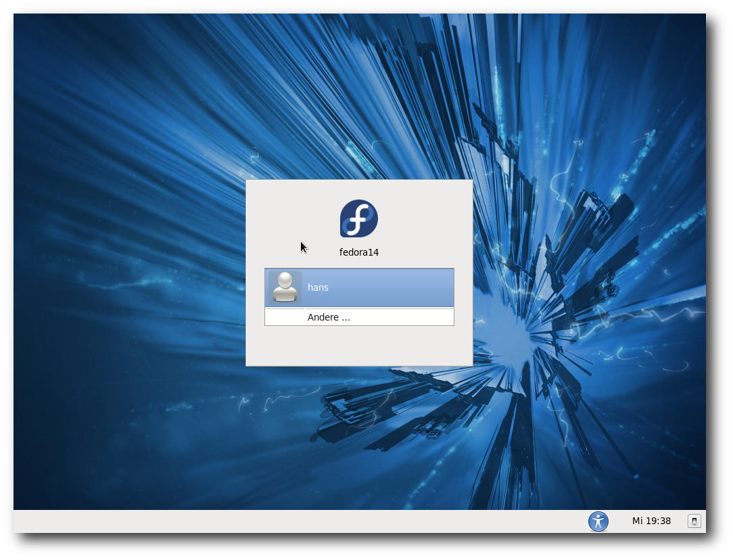
Task: Click the Fedora logo in the login dialog
Action: 358,218
